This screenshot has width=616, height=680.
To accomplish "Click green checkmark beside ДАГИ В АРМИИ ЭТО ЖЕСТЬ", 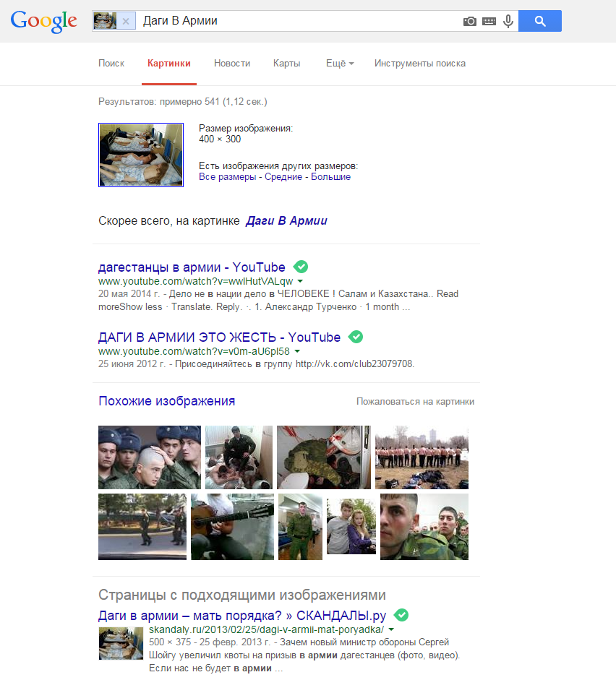I will 356,337.
